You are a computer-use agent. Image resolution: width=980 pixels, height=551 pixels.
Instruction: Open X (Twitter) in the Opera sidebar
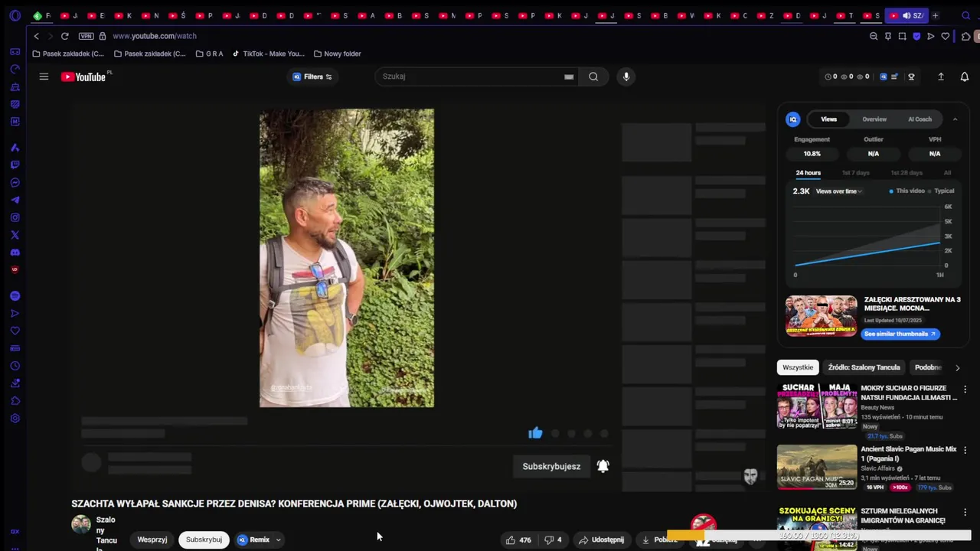pos(15,235)
